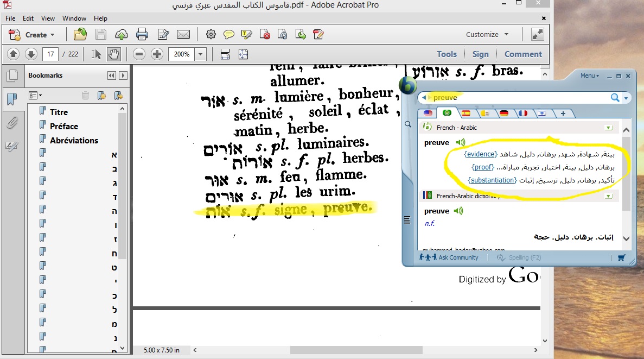Viewport: 644px width, 359px height.
Task: Switch to the Select tool cursor
Action: pyautogui.click(x=97, y=54)
